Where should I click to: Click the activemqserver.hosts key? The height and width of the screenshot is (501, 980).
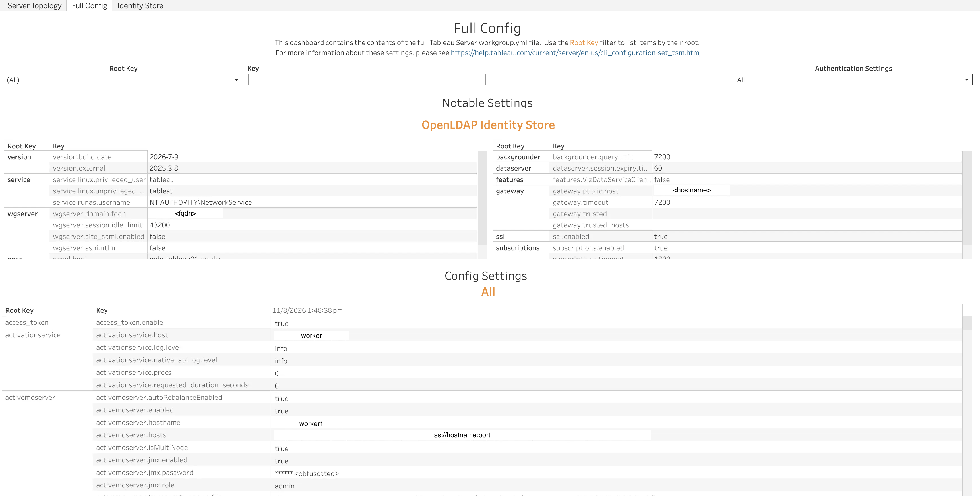coord(131,435)
